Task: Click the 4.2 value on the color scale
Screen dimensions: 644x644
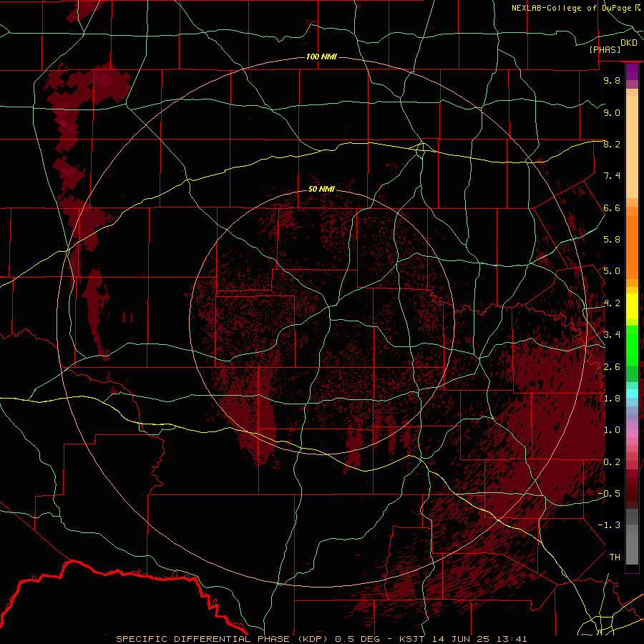Action: click(x=612, y=303)
